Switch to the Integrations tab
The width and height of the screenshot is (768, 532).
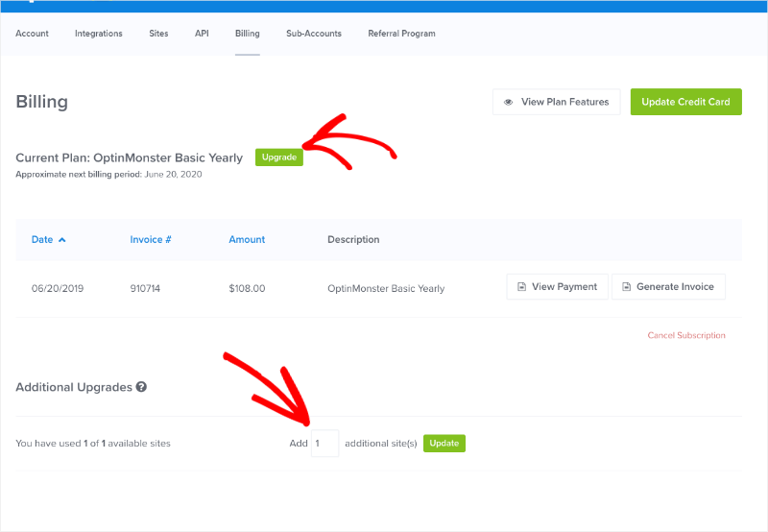pyautogui.click(x=99, y=34)
